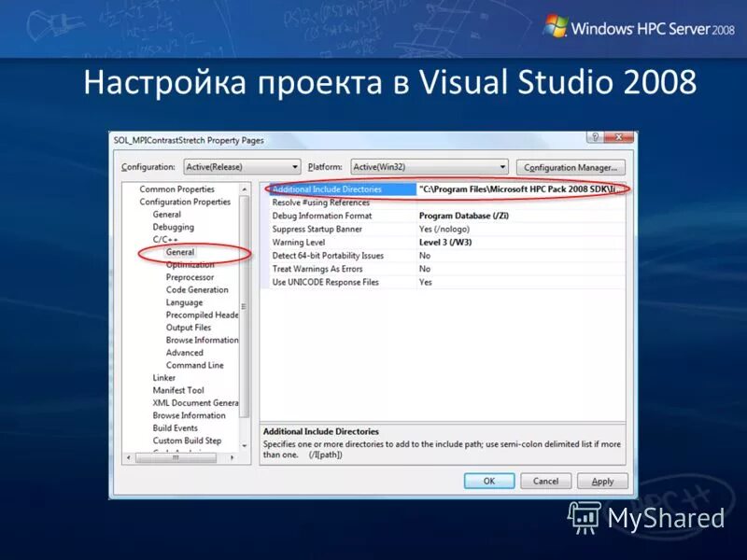Click the tree's vertical scrollbar thumb
747x560 pixels.
[x=245, y=306]
